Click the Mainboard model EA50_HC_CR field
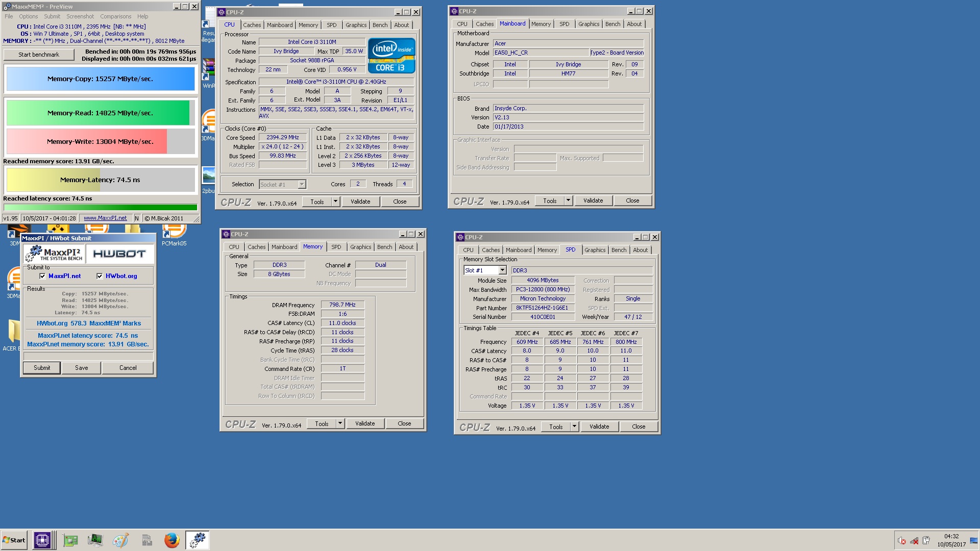 [x=541, y=53]
